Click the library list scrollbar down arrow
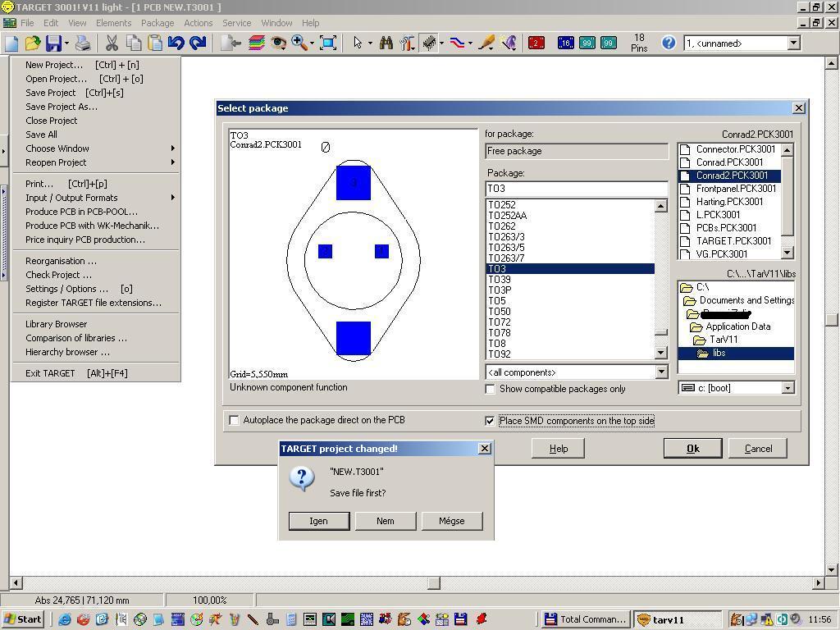Image resolution: width=840 pixels, height=630 pixels. coord(787,253)
